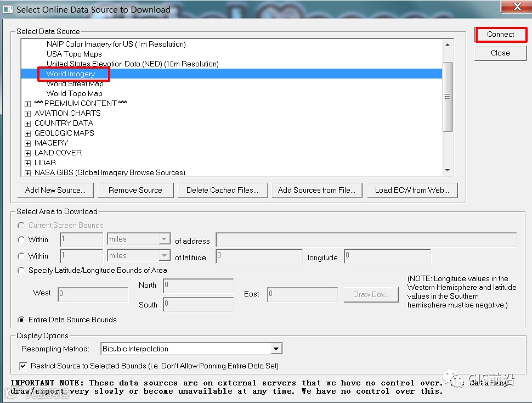Screen dimensions: 532x403
Task: Select Specify Latitude/Longitude Bounds radio
Action: click(x=21, y=271)
